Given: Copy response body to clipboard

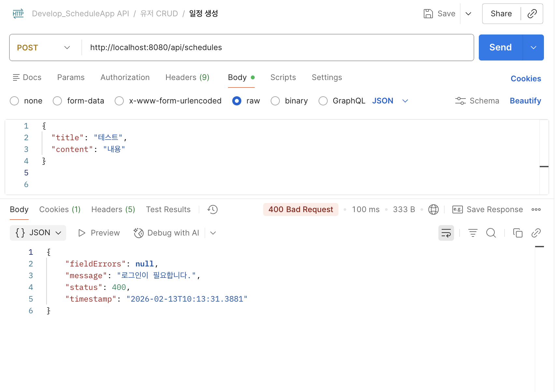Looking at the screenshot, I should (x=518, y=233).
